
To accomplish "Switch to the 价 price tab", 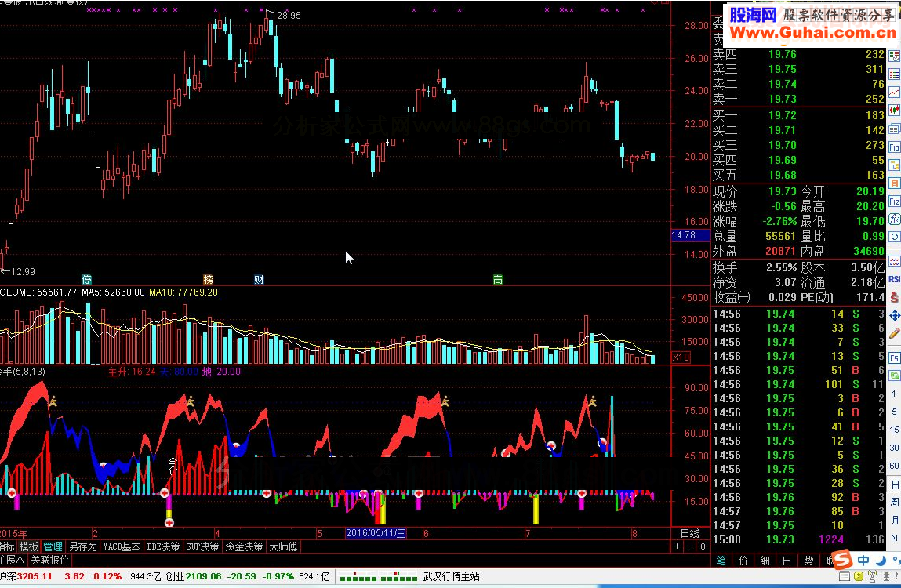I will tap(743, 561).
